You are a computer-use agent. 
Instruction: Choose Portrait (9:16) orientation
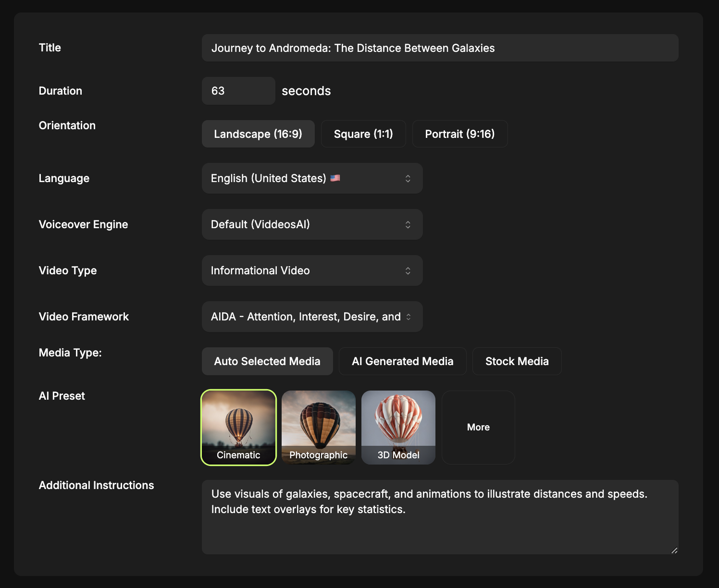(x=460, y=134)
